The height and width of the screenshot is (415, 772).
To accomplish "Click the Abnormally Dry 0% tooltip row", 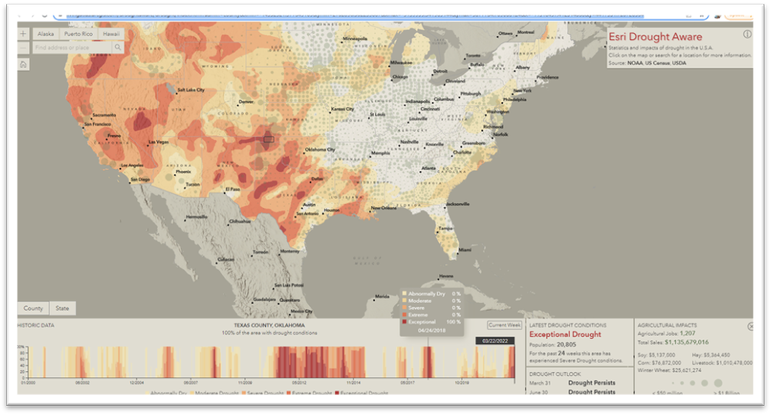I will 432,294.
